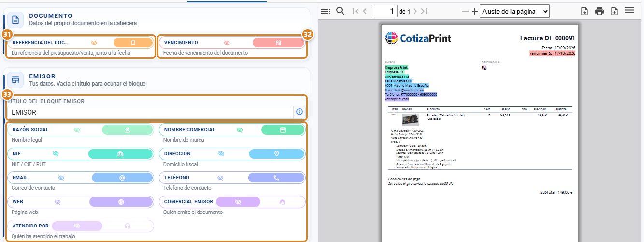Download the invoice PDF

(x=615, y=11)
